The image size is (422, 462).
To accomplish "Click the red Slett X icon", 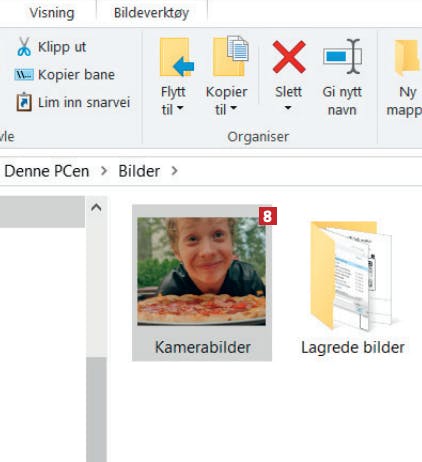I will (x=289, y=57).
